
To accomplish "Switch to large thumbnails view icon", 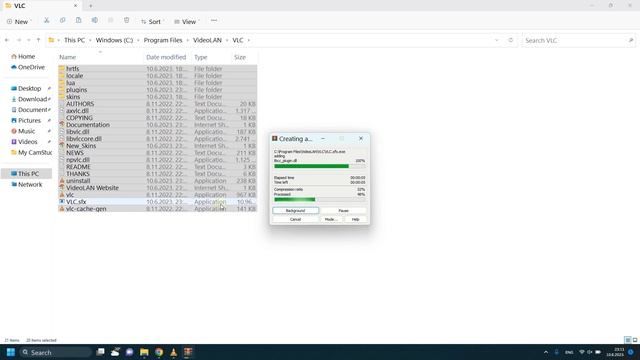I will [x=635, y=340].
